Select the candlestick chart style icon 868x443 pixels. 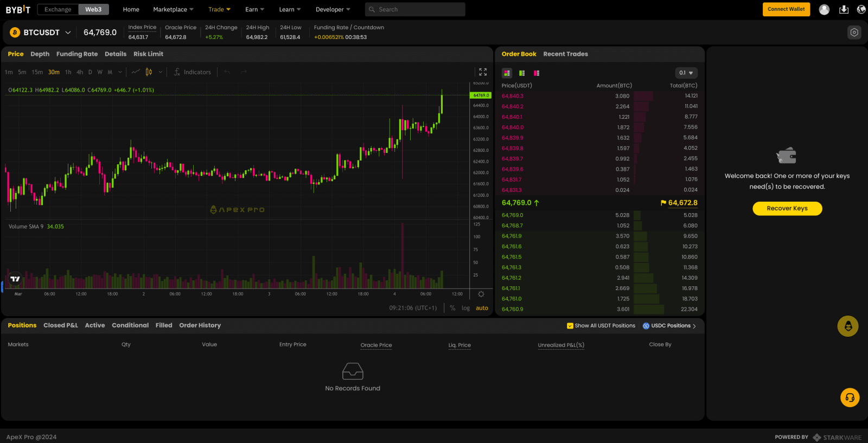[x=149, y=72]
